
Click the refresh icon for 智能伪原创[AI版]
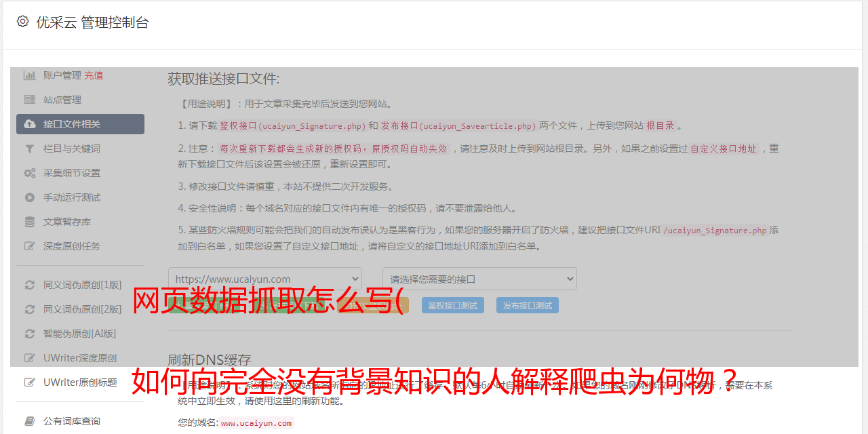coord(30,334)
